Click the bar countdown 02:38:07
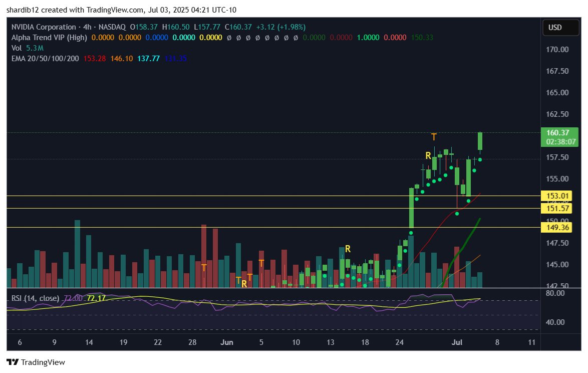The image size is (588, 373). tap(560, 141)
